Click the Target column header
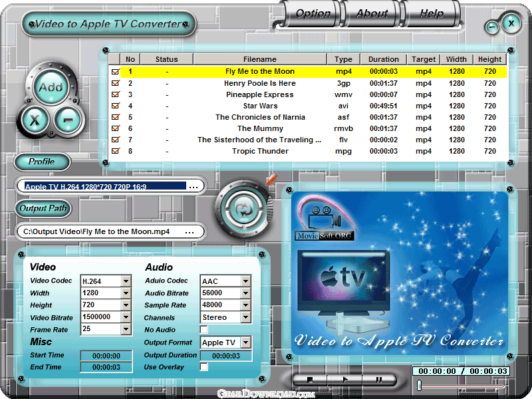The height and width of the screenshot is (399, 532). click(424, 59)
